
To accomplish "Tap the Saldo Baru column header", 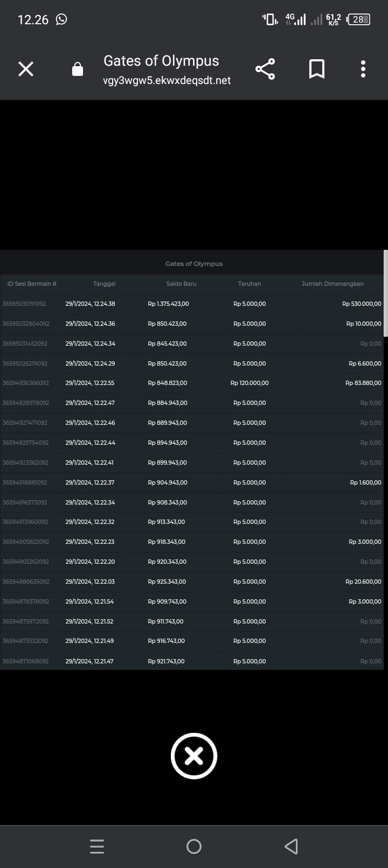I will [181, 284].
